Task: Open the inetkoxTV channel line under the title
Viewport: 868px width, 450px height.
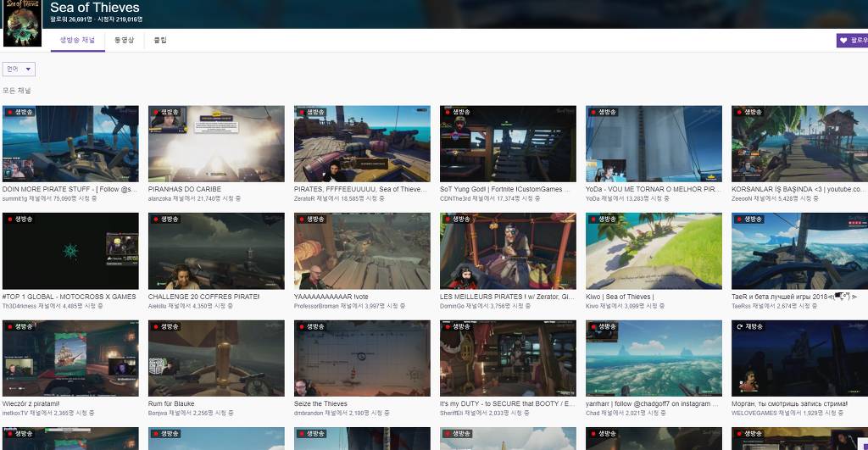Action: (48, 413)
